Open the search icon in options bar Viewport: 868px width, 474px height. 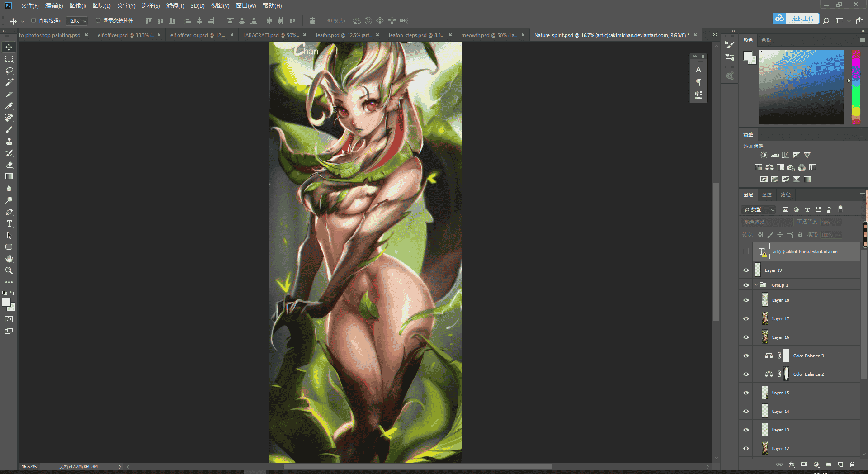[826, 20]
